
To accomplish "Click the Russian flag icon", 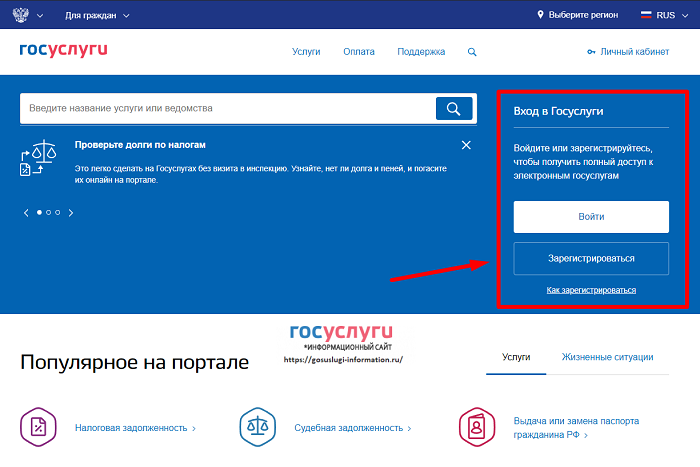I will click(646, 15).
